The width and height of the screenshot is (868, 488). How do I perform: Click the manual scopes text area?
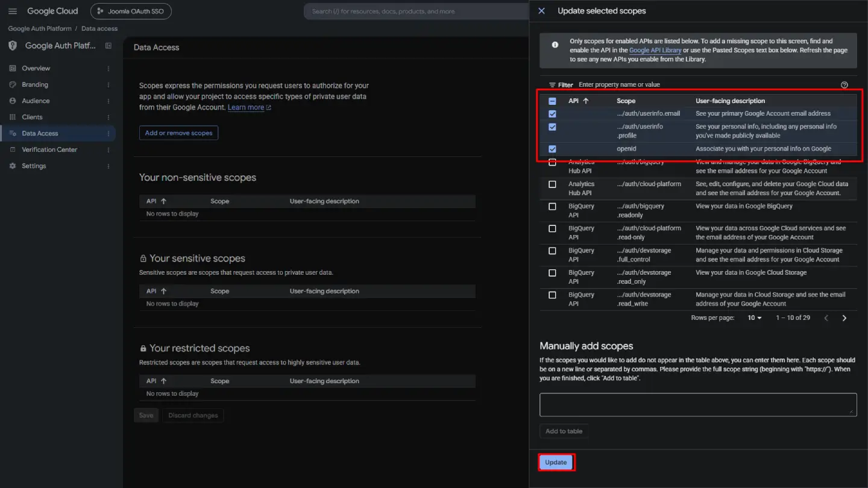(698, 405)
